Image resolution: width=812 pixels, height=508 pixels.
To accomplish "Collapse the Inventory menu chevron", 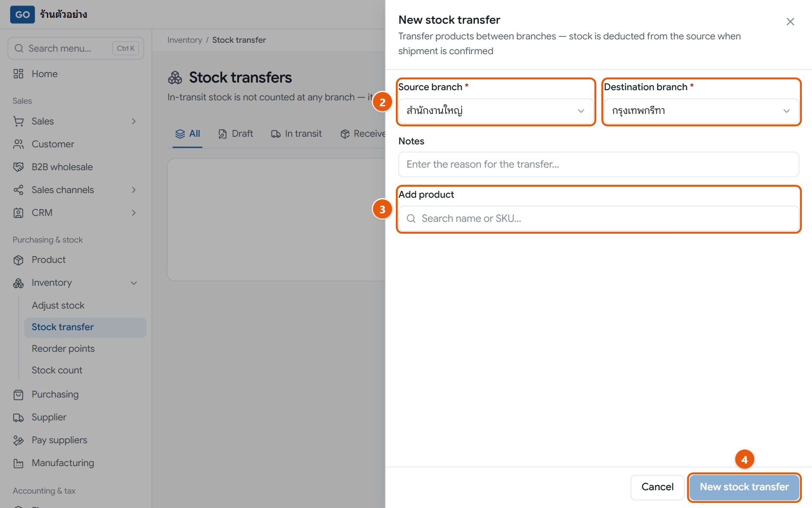I will (x=134, y=283).
